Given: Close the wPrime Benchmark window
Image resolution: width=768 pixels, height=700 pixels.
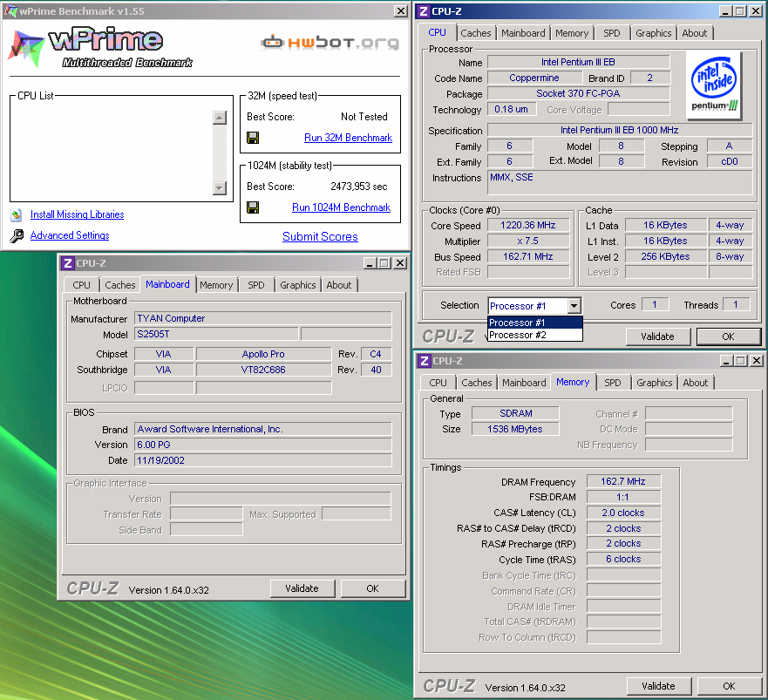Looking at the screenshot, I should pyautogui.click(x=401, y=10).
